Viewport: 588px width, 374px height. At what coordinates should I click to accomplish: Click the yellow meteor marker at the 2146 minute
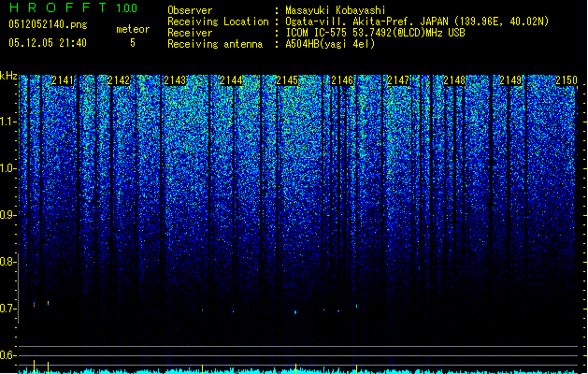[x=356, y=368]
